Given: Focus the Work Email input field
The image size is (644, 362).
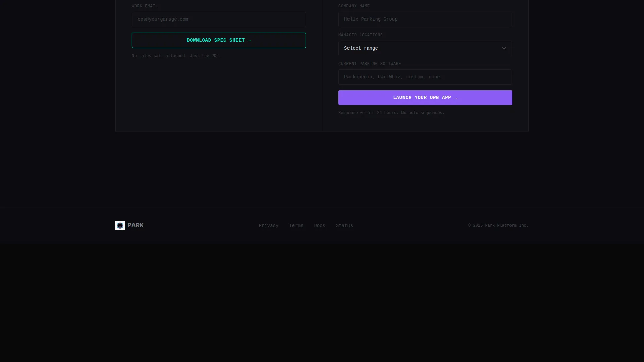Looking at the screenshot, I should coord(219,19).
